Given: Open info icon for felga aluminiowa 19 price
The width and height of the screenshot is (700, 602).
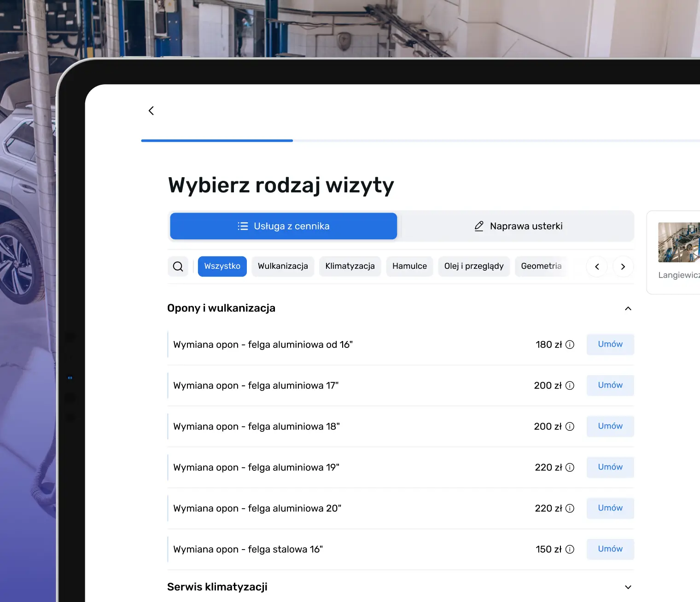Looking at the screenshot, I should [570, 467].
